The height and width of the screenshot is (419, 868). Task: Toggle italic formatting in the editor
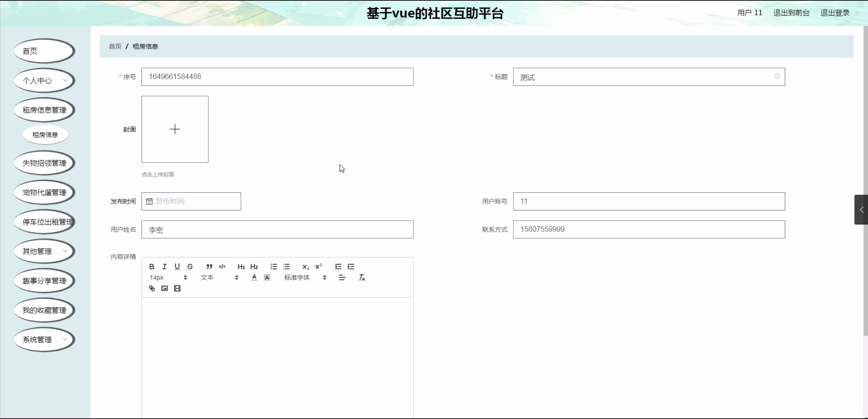(164, 267)
